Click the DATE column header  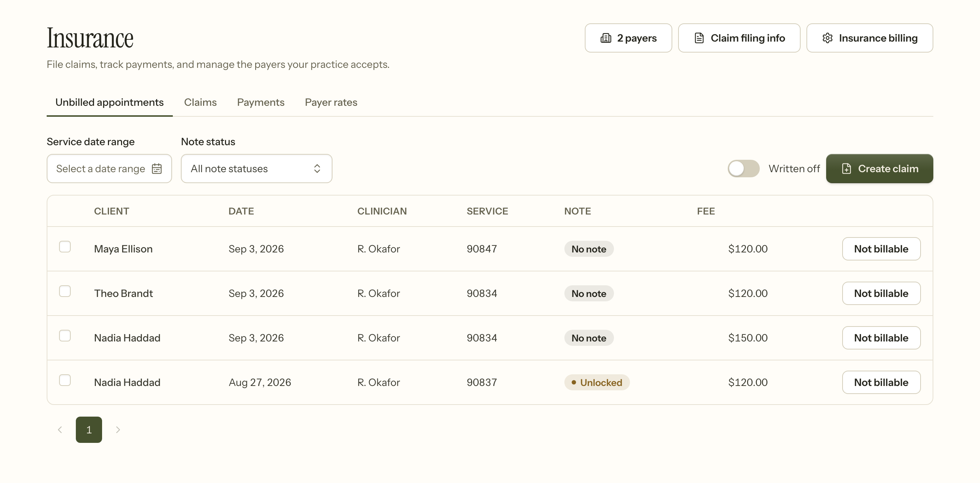click(241, 211)
